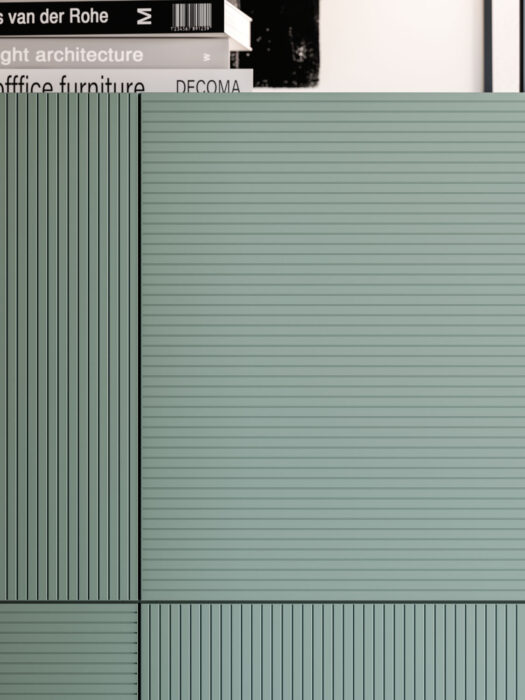Click the DECOMA publisher label
The image size is (525, 700).
click(x=208, y=86)
